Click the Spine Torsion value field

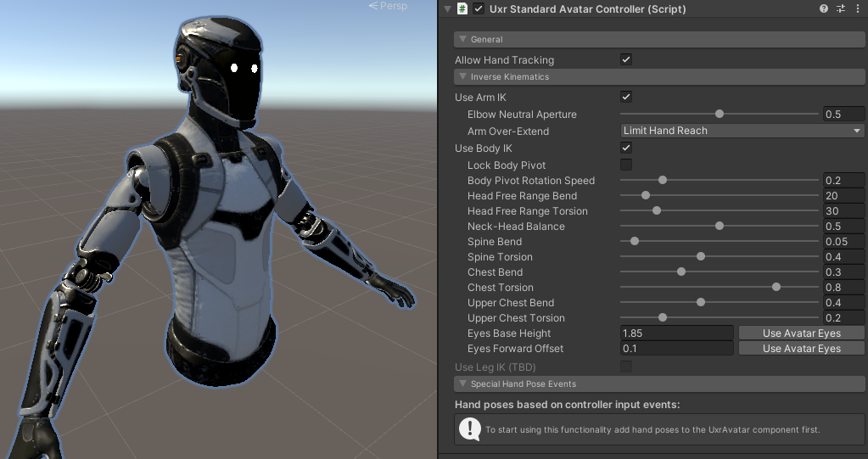pos(843,256)
